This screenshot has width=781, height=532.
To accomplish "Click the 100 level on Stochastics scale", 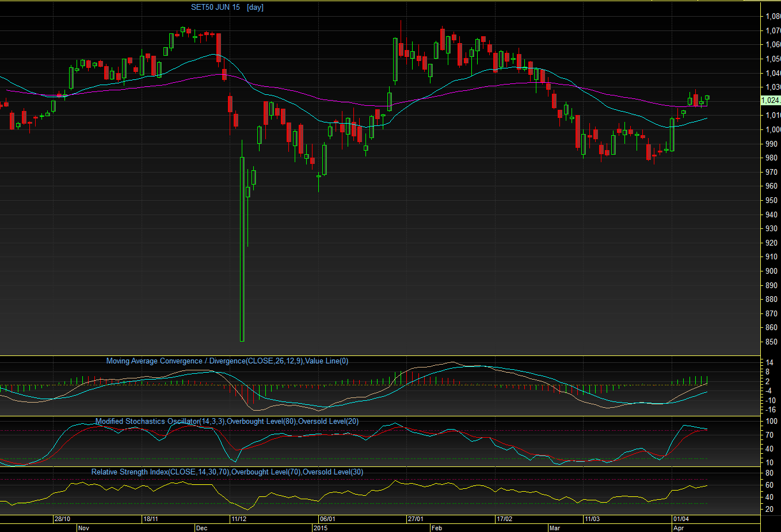I will (x=771, y=422).
